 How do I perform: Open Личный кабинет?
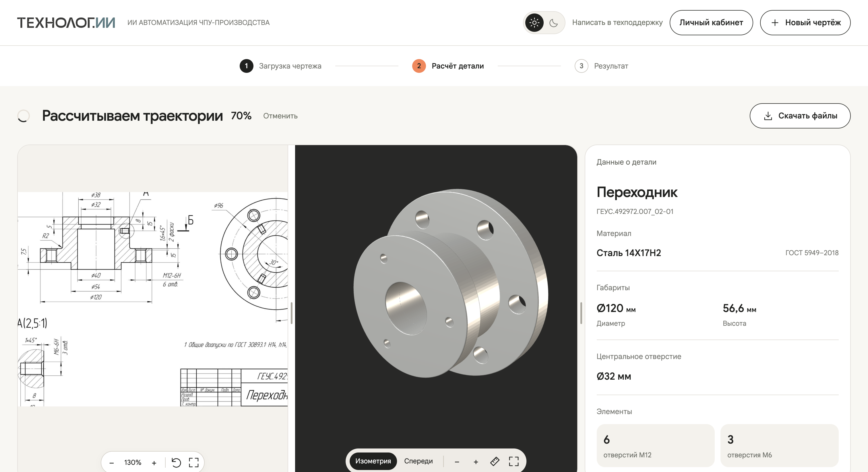point(711,23)
